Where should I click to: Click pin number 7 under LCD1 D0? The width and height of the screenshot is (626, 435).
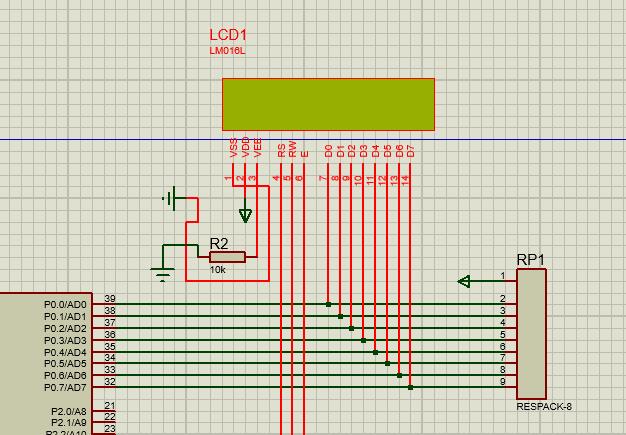pos(323,178)
